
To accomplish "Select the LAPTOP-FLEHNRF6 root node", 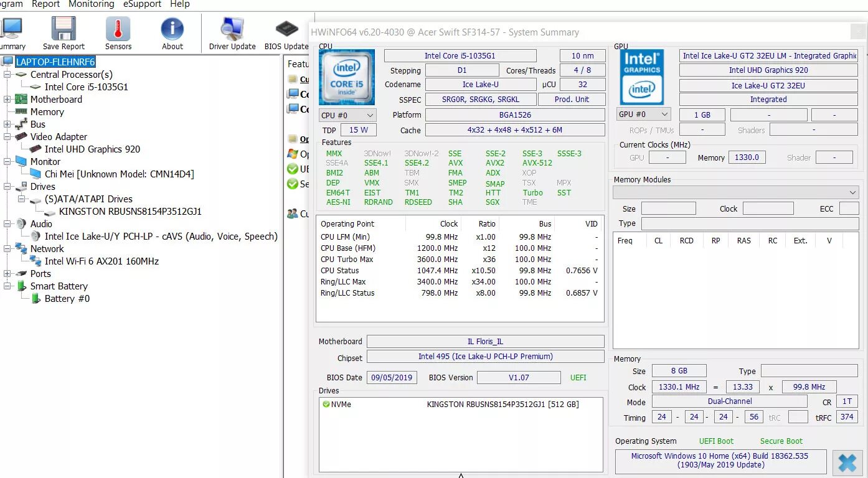I will (55, 62).
